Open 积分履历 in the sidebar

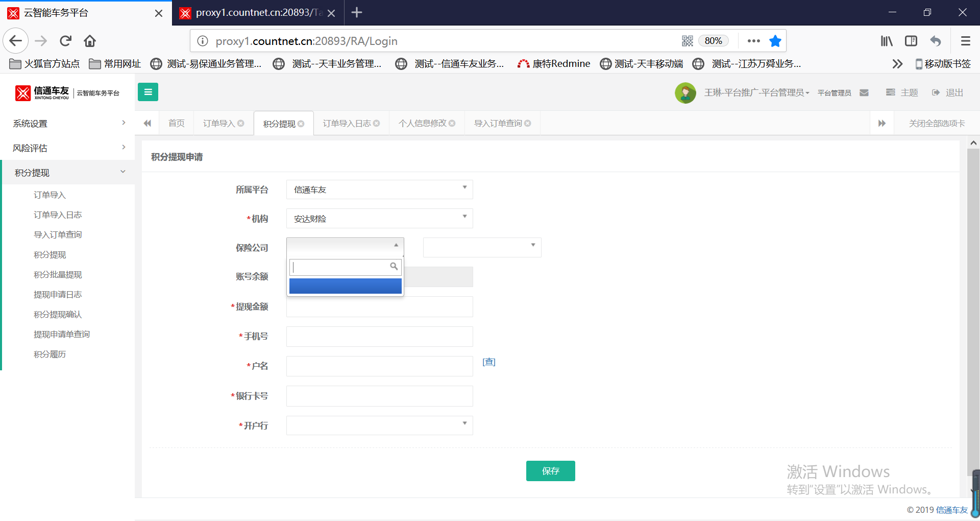click(50, 354)
